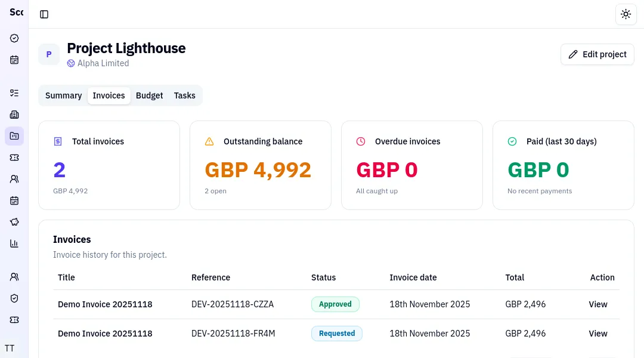Toggle the light/dark theme sun button
Screen dimensions: 644x358
(x=626, y=14)
